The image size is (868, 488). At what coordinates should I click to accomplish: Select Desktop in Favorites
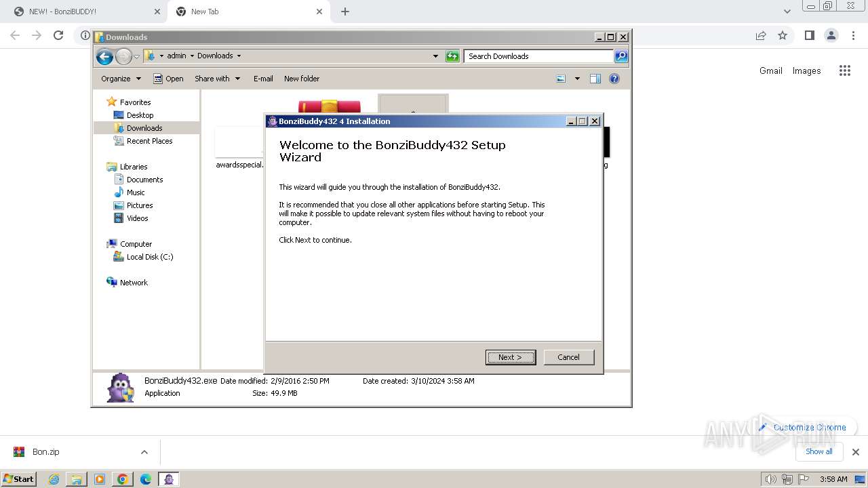140,115
